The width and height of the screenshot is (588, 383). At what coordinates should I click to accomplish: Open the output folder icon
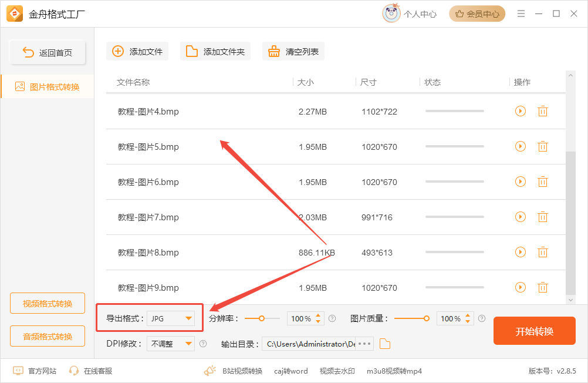[385, 344]
